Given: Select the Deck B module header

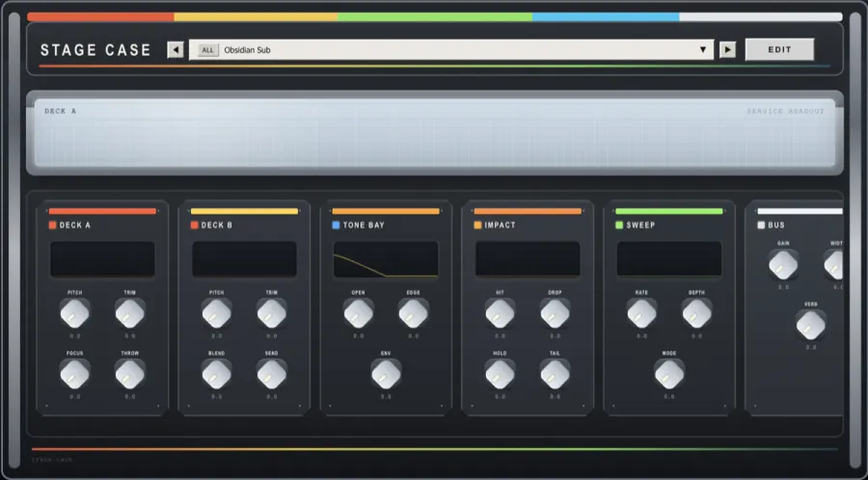Looking at the screenshot, I should click(x=217, y=226).
